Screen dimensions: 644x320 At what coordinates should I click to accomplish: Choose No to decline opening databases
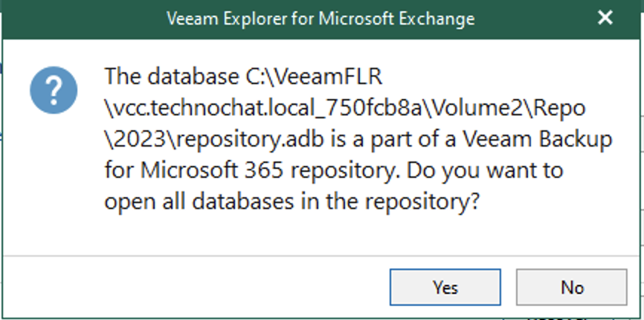coord(571,287)
